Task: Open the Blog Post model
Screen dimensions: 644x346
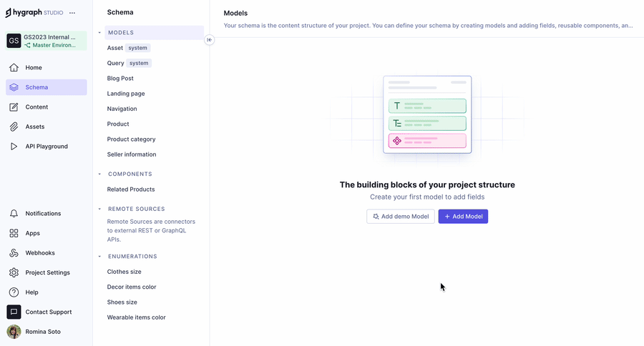Action: tap(120, 79)
